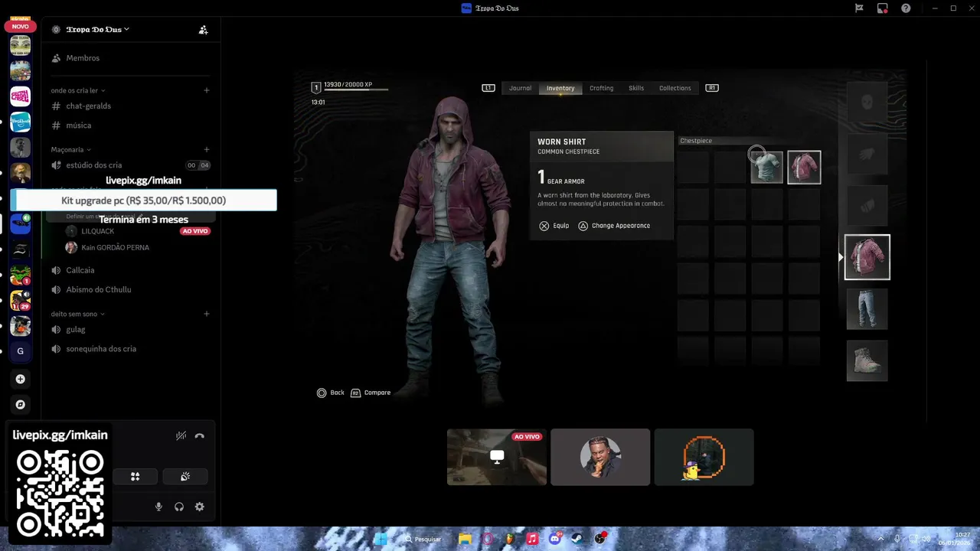Open the orange-ring avatar participant tile
This screenshot has width=980, height=551.
(704, 457)
